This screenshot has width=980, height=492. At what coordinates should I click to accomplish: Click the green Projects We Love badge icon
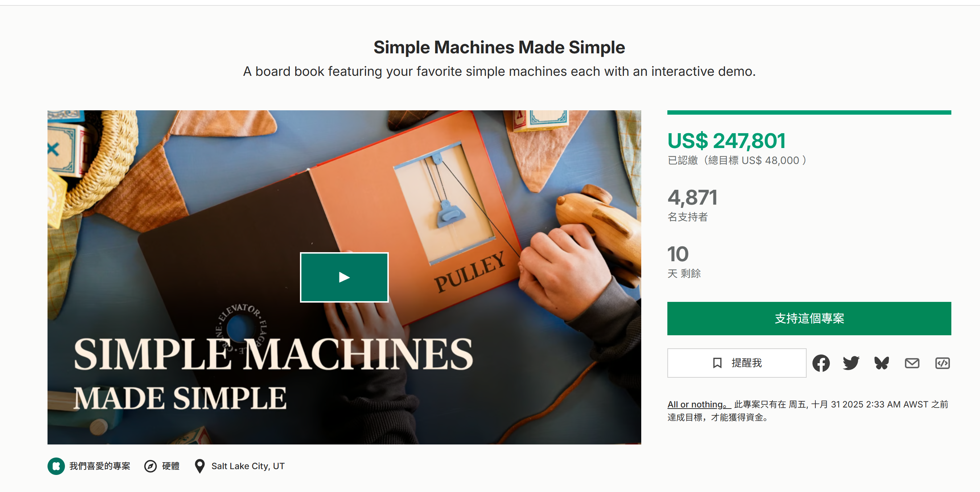(56, 466)
